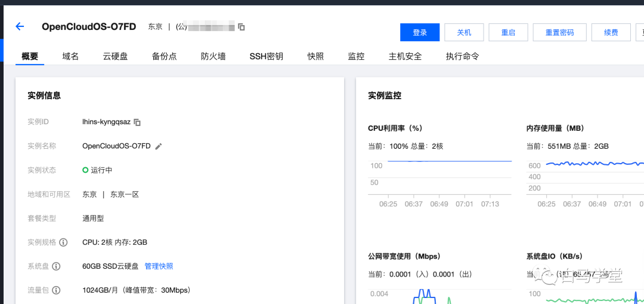Click the blue 登录 button

[x=420, y=32]
